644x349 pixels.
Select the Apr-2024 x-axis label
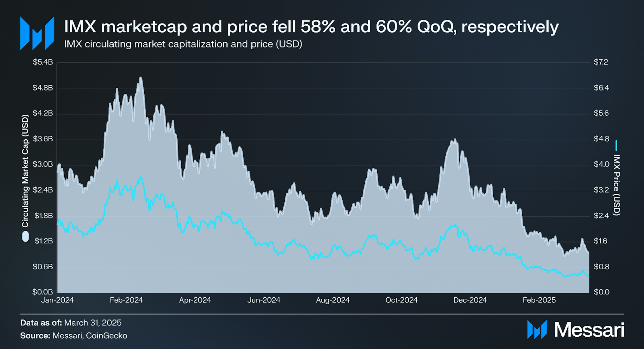195,300
